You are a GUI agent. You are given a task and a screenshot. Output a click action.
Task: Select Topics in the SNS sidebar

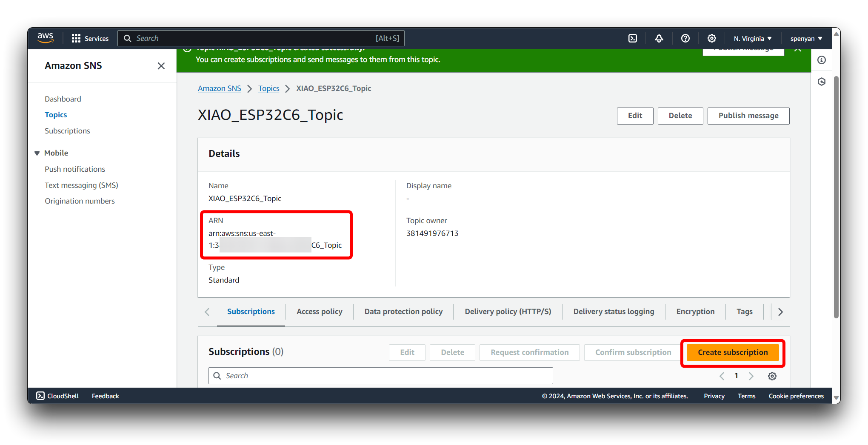click(56, 115)
